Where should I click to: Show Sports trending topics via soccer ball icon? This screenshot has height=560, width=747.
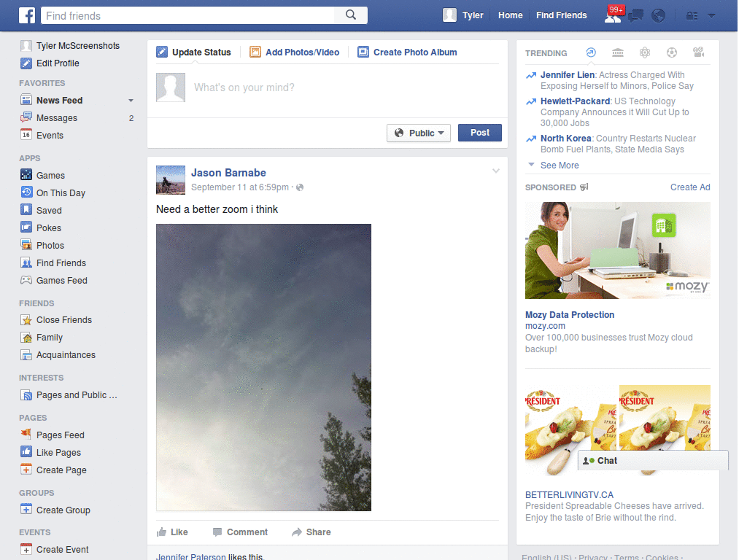pyautogui.click(x=672, y=52)
